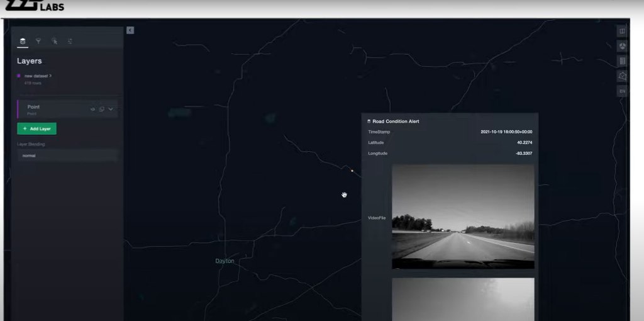Expand Point layer settings chevron

click(x=111, y=109)
